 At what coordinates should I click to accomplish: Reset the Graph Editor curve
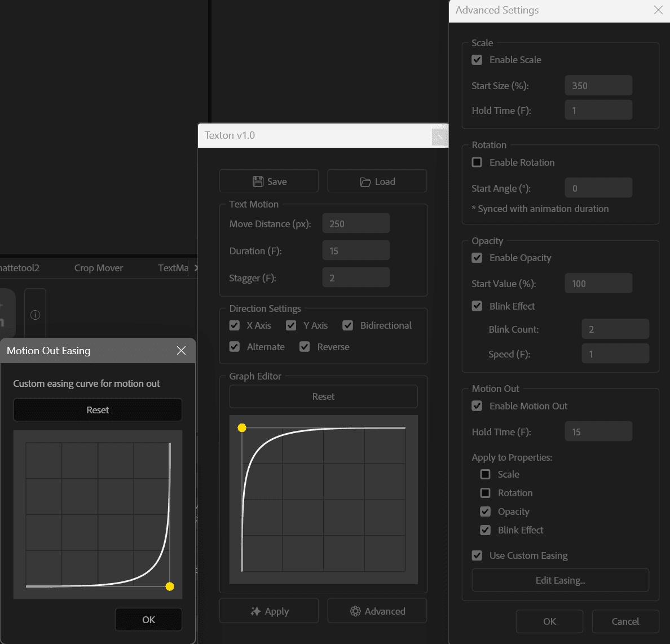(323, 396)
